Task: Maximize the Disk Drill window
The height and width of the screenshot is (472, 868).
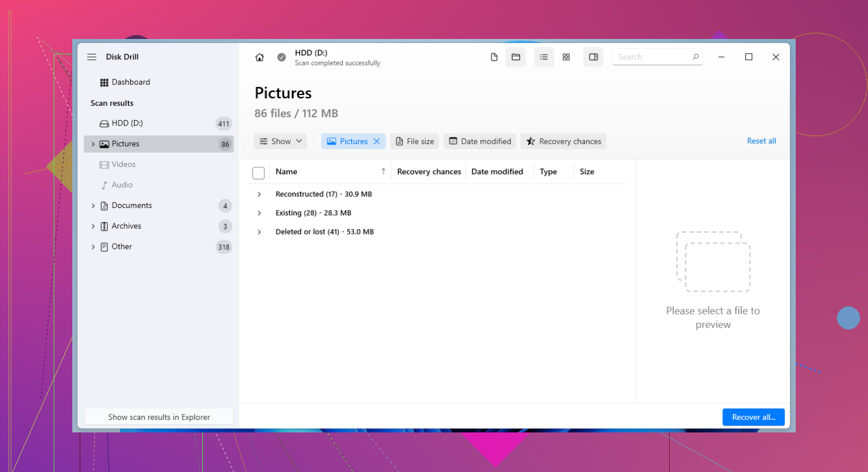Action: coord(749,57)
